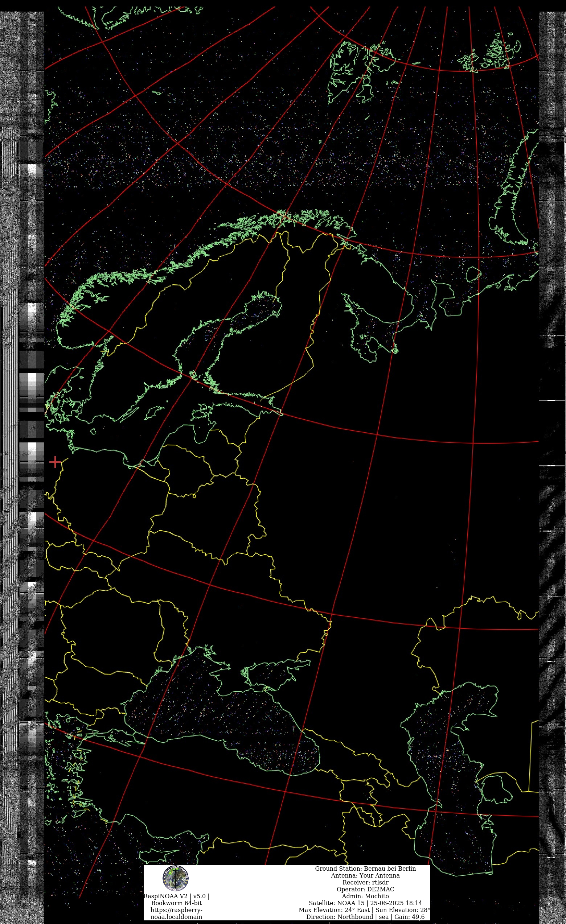Screen dimensions: 566x924
Task: Open the raspberry-noaa.localdomain URL text
Action: (176, 913)
